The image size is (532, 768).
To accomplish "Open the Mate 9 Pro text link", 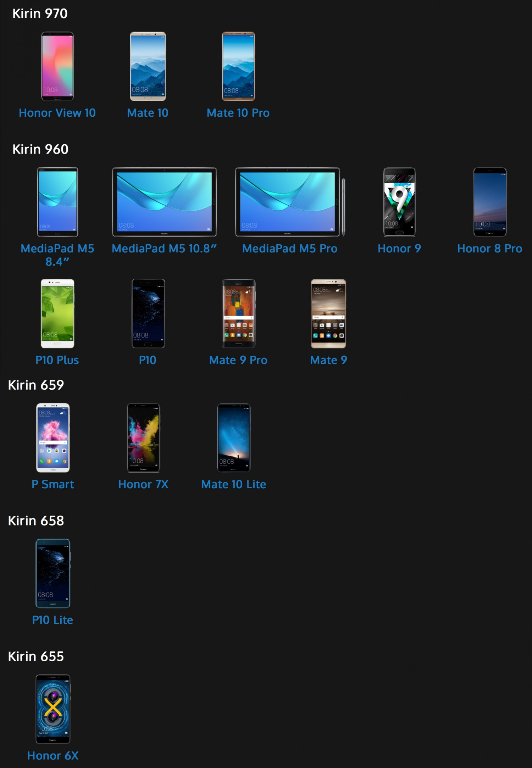I will 238,360.
